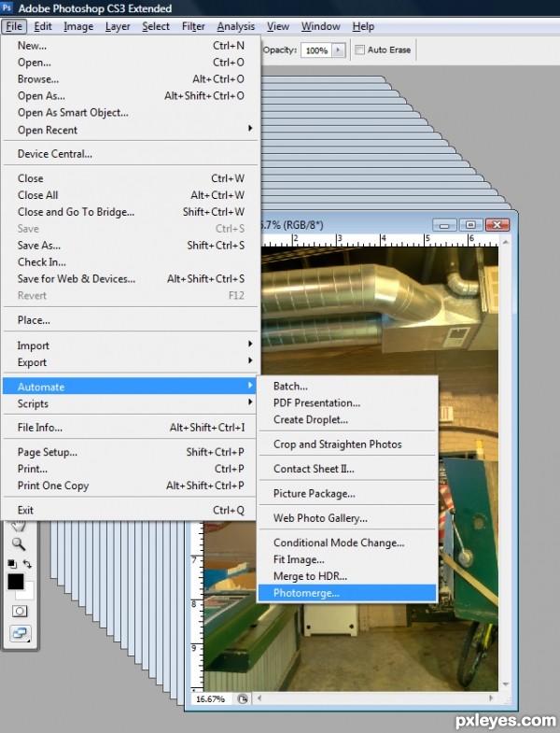Open the Filter menu

pyautogui.click(x=193, y=26)
